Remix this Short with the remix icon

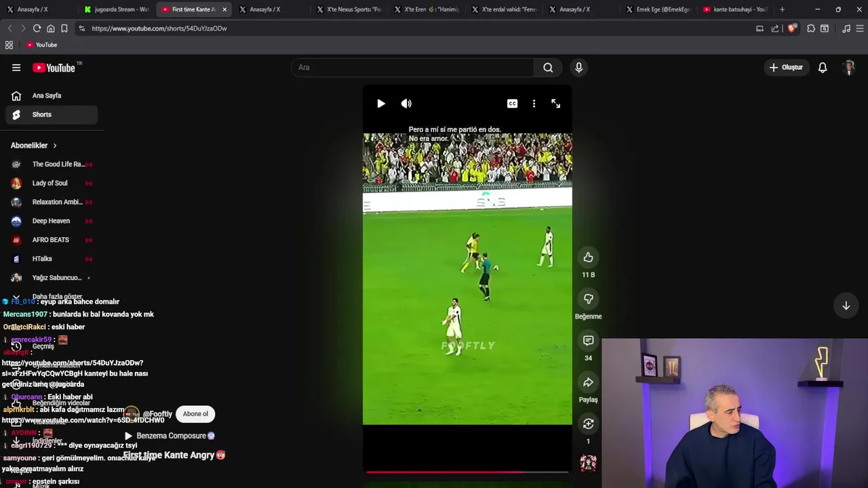588,424
